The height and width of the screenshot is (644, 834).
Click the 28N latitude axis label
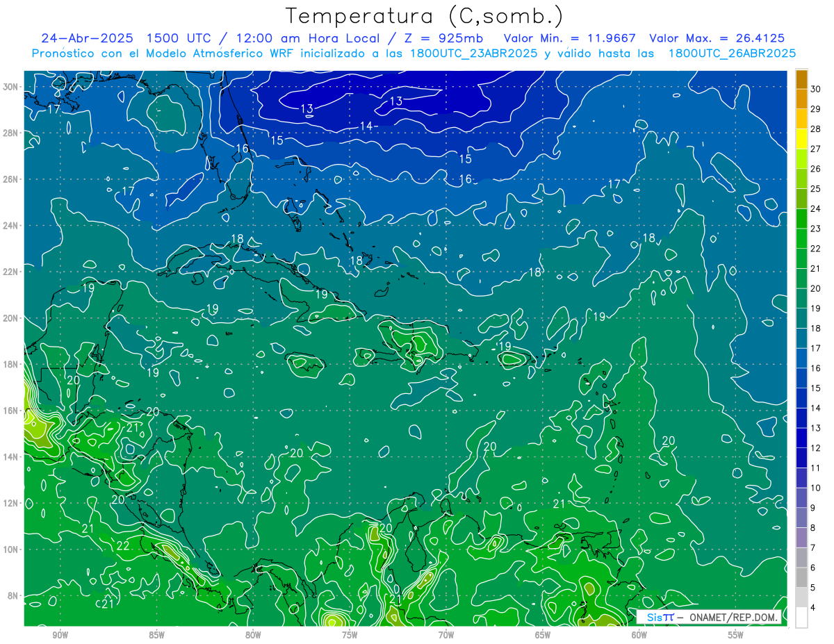11,133
